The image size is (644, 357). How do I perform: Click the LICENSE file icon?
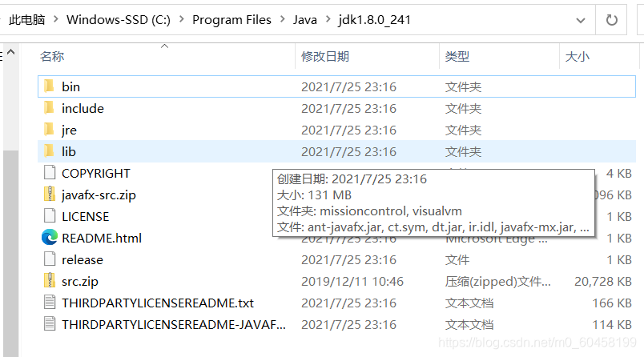pyautogui.click(x=50, y=216)
